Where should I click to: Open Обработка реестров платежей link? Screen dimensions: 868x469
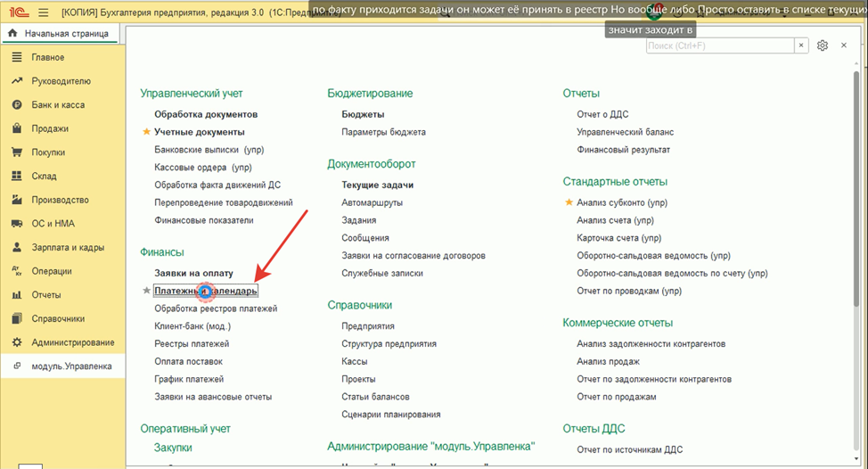216,309
